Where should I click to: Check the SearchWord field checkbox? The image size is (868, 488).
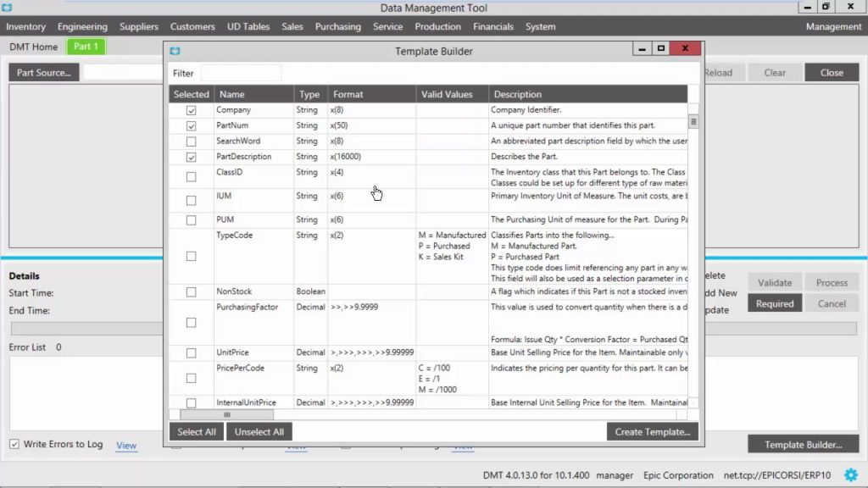(x=191, y=141)
